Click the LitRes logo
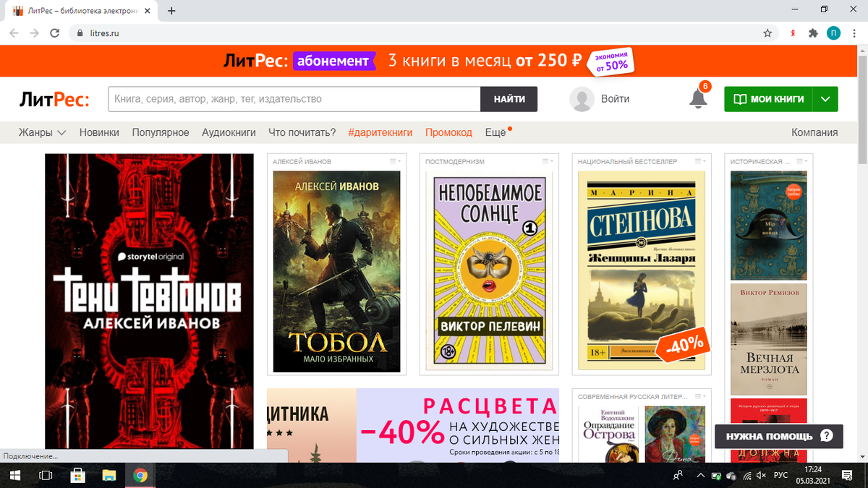Screen dimensions: 868x488 point(54,99)
